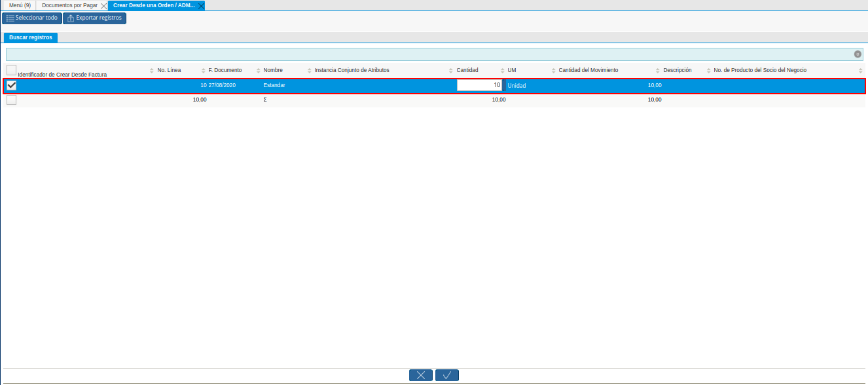Click the Cantidad input field showing 10
The height and width of the screenshot is (385, 868).
click(x=479, y=85)
